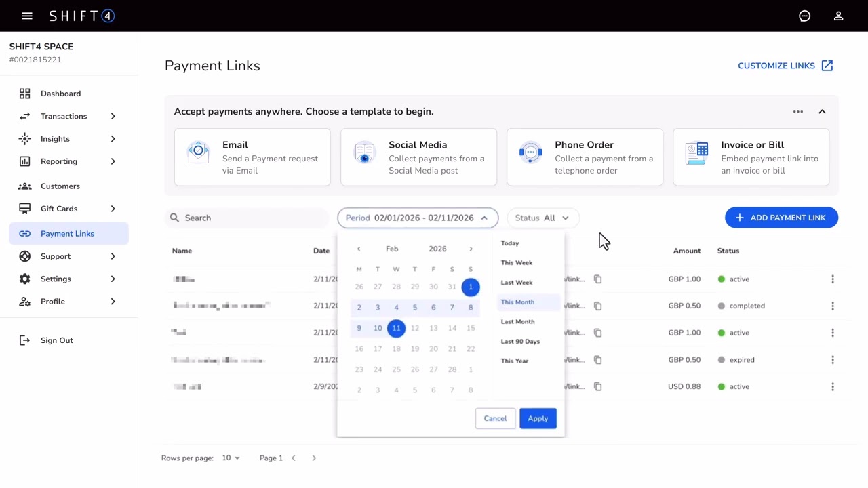Viewport: 868px width, 488px height.
Task: Expand the Reporting submenu chevron
Action: [113, 161]
